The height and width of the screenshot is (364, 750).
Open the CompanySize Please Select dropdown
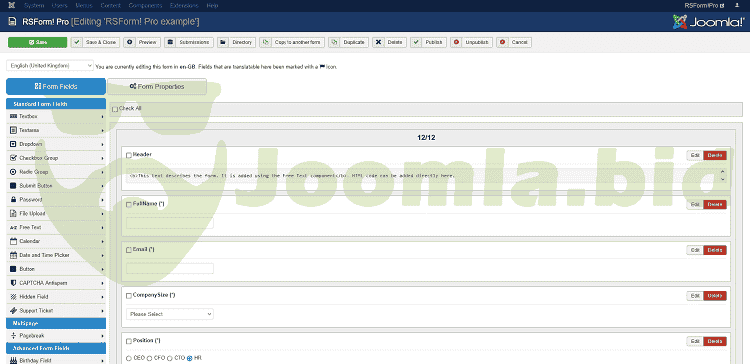170,314
